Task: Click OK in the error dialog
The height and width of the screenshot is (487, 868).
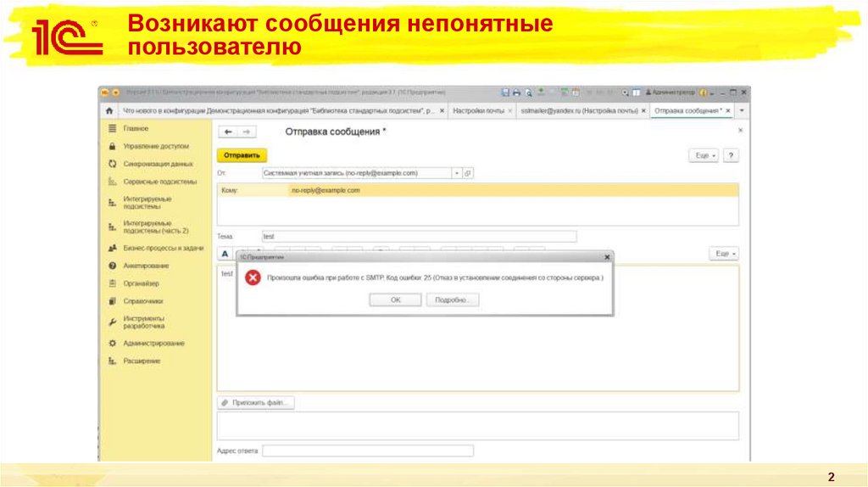Action: 395,299
